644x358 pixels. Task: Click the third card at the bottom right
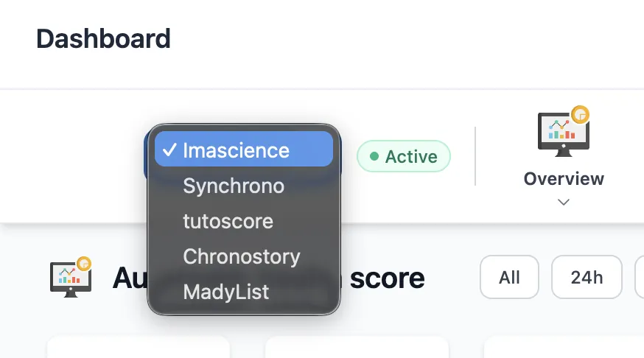[x=564, y=348]
